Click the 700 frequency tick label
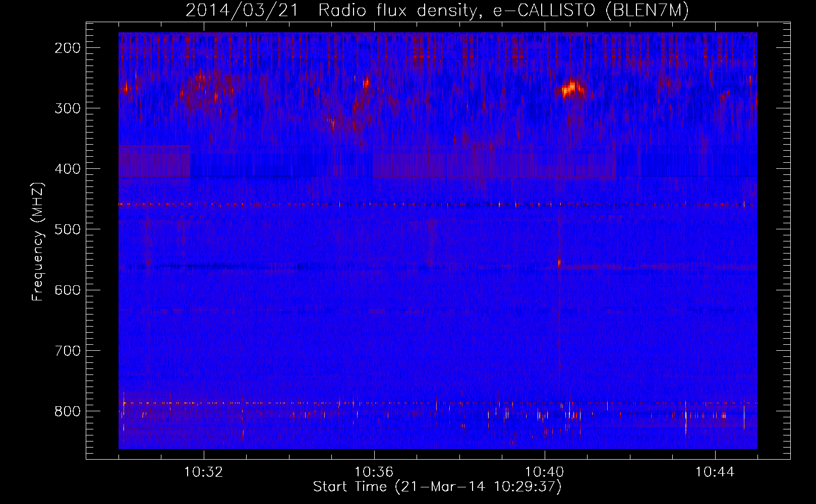Viewport: 816px width, 504px height. [x=67, y=350]
